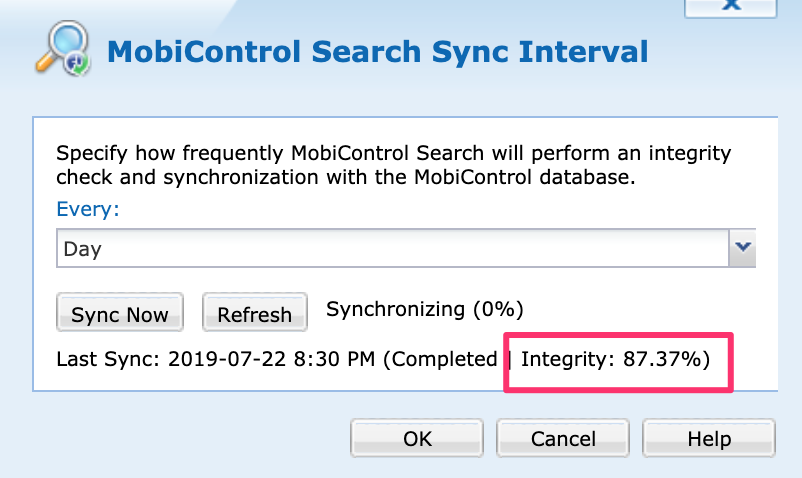Click the integrity check description paragraph
The height and width of the screenshot is (478, 802).
click(393, 167)
